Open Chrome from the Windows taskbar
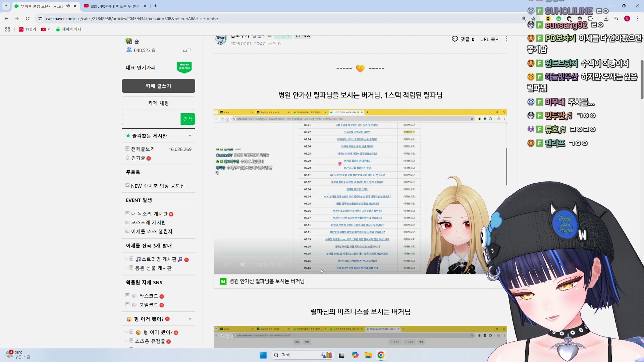This screenshot has width=644, height=362. click(381, 355)
